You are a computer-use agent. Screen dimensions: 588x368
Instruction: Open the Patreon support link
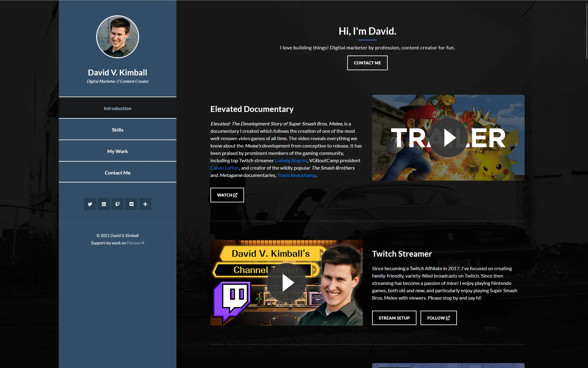tap(134, 243)
